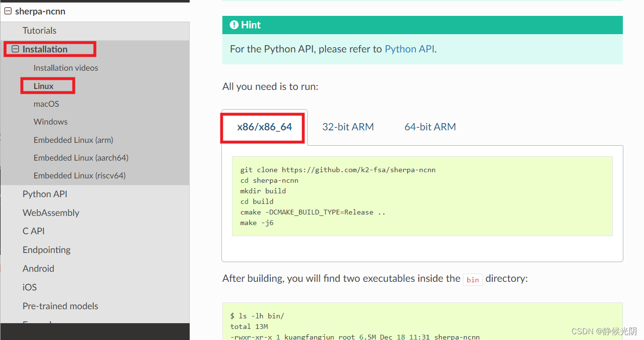Open the Pre-trained models section
Viewport: 644px width, 340px height.
click(61, 306)
